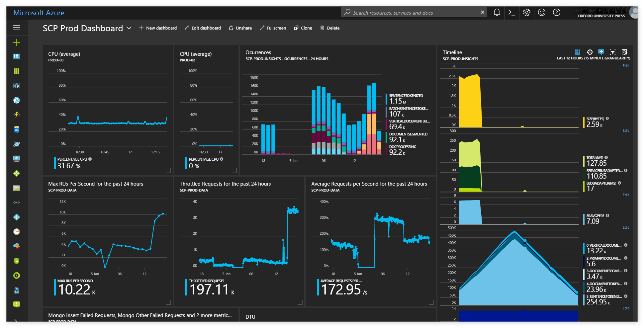Screen dimensions: 644x328
Task: Open Security Center shield icon in the sidebar
Action: (x=17, y=261)
